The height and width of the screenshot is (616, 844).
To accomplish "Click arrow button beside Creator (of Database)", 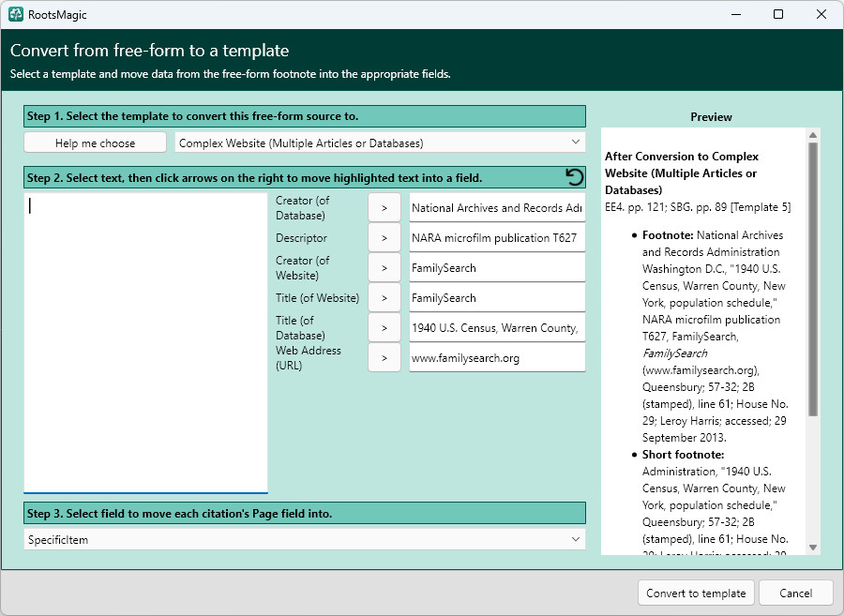I will (384, 207).
